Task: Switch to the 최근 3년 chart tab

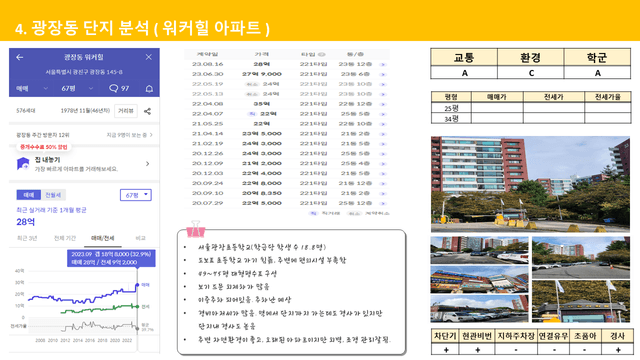Action: 27,238
